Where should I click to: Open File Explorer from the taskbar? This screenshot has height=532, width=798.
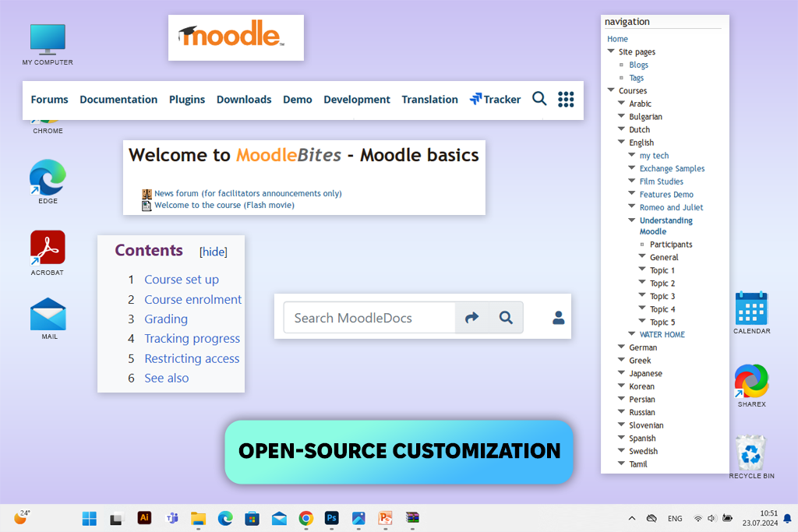pos(198,518)
